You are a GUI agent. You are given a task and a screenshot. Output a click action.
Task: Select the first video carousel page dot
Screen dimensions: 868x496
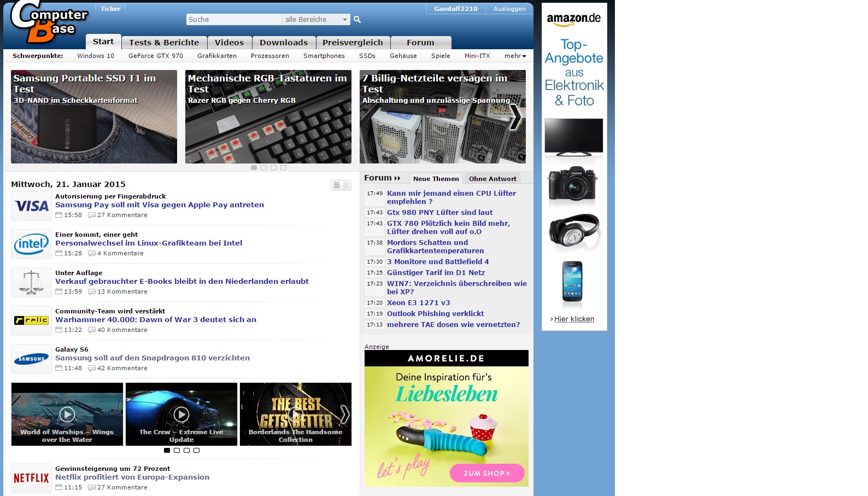point(167,451)
